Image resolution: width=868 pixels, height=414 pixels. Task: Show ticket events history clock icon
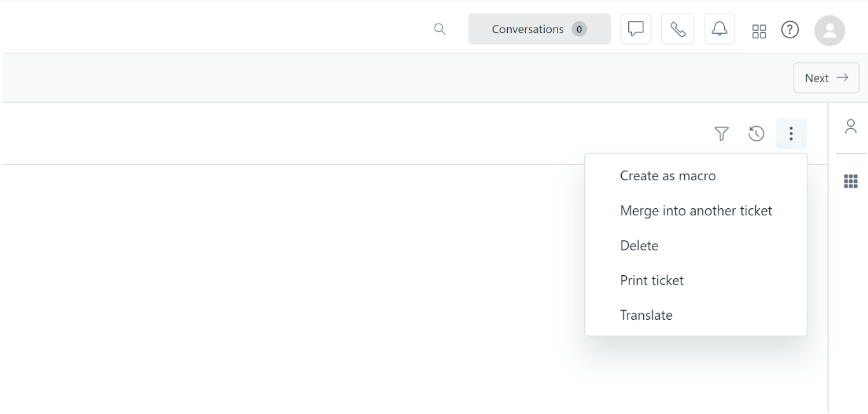click(x=756, y=134)
